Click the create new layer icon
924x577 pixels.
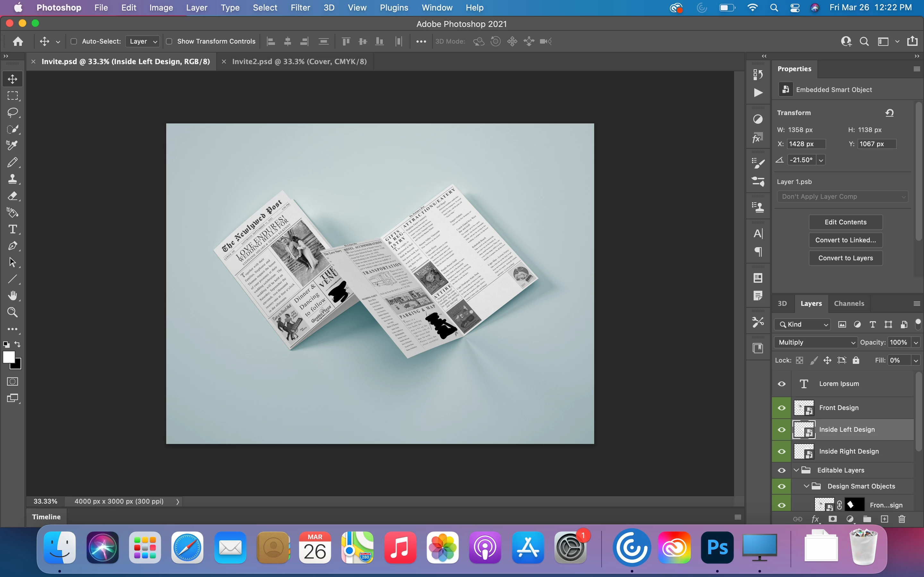click(885, 519)
